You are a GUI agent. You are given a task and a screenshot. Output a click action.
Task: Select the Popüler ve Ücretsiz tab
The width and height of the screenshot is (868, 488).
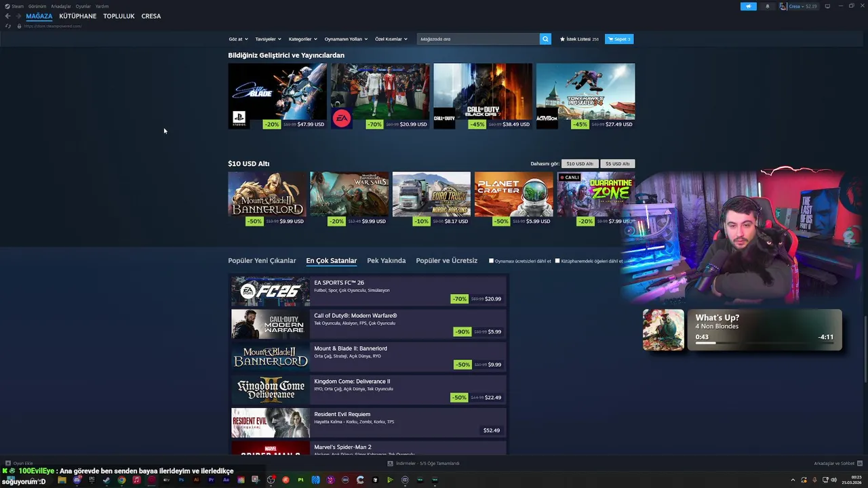click(447, 260)
